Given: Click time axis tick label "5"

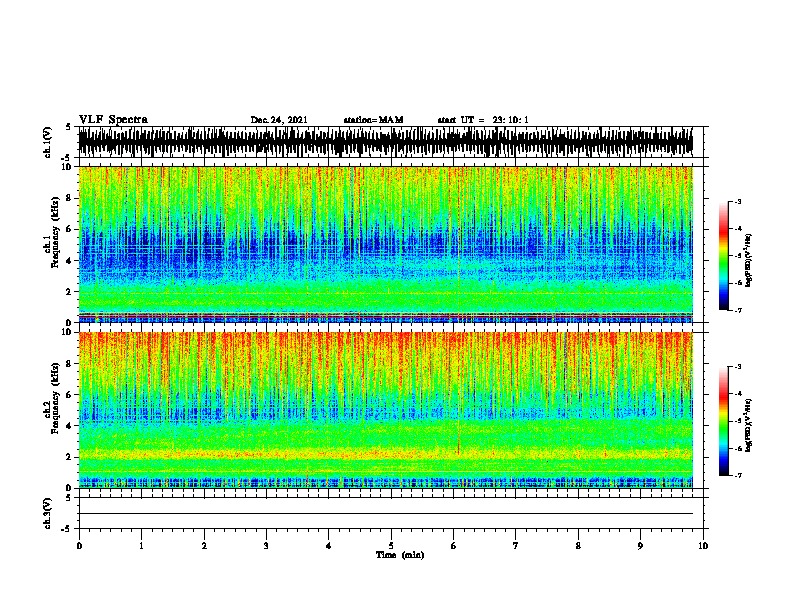Looking at the screenshot, I should 391,546.
